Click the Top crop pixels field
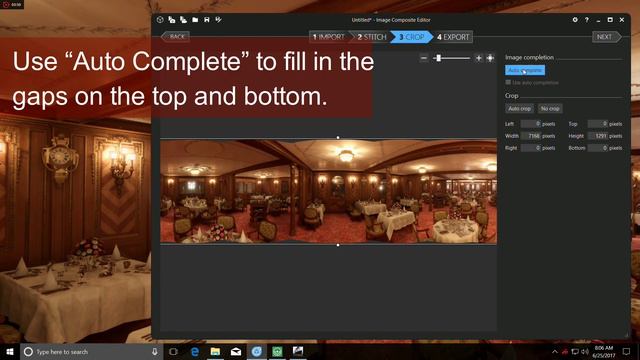The height and width of the screenshot is (360, 640). pyautogui.click(x=598, y=124)
